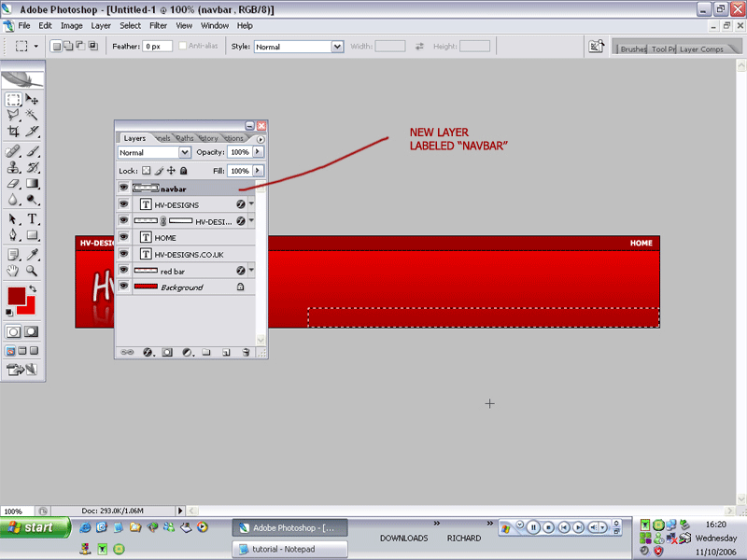
Task: Hide the Background layer
Action: (123, 287)
